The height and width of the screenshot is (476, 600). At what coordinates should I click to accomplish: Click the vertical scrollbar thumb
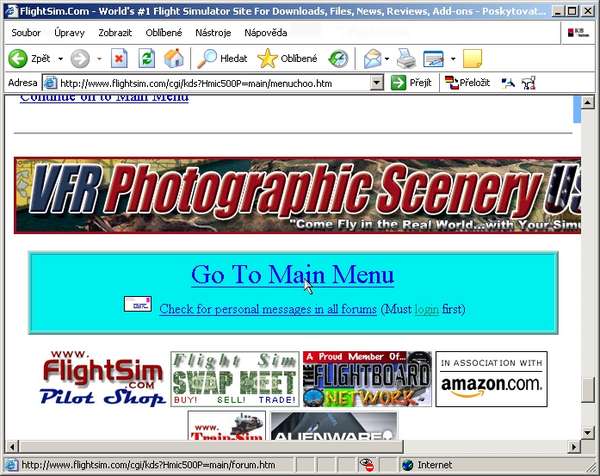pyautogui.click(x=587, y=390)
